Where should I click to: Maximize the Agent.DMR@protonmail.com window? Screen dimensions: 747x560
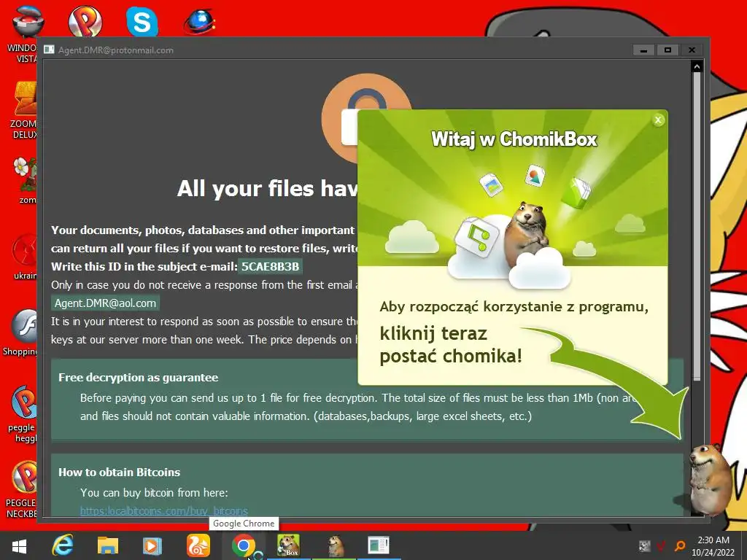point(668,50)
